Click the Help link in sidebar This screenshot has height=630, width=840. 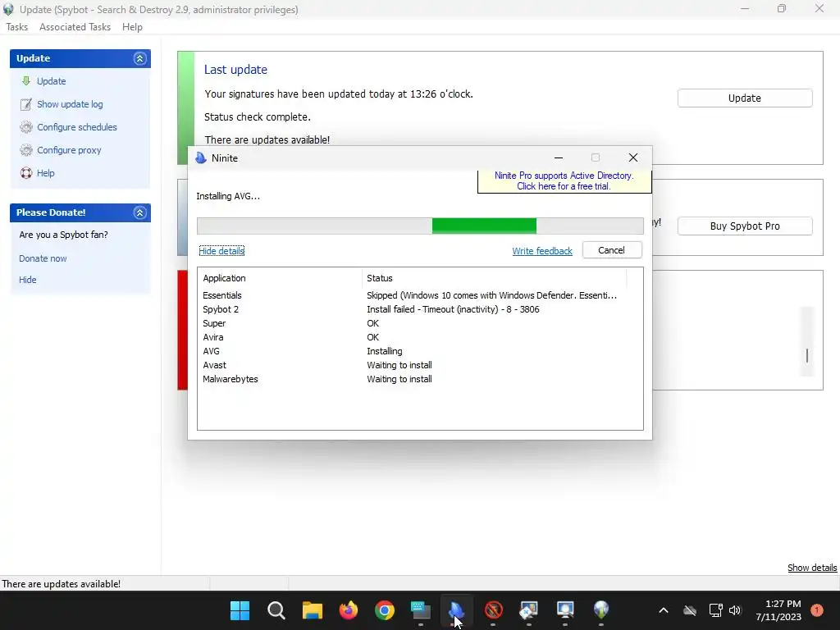pyautogui.click(x=46, y=173)
